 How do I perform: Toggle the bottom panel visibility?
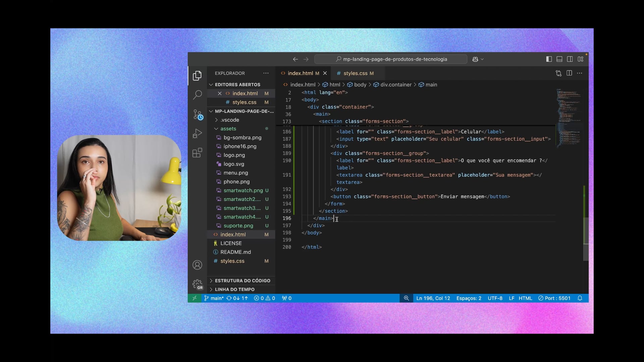559,59
